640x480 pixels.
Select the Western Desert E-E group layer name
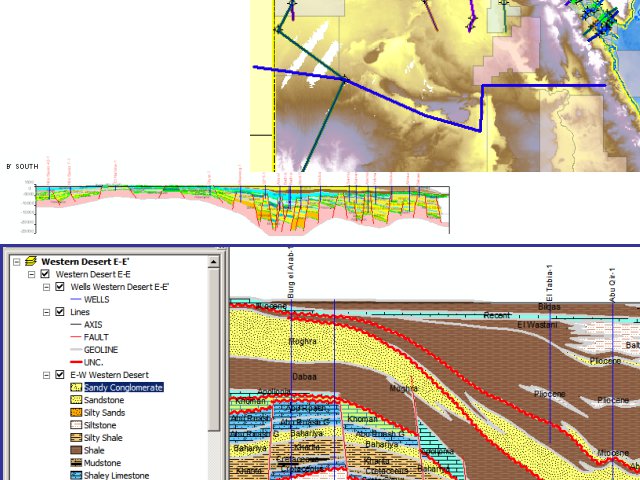click(x=93, y=274)
